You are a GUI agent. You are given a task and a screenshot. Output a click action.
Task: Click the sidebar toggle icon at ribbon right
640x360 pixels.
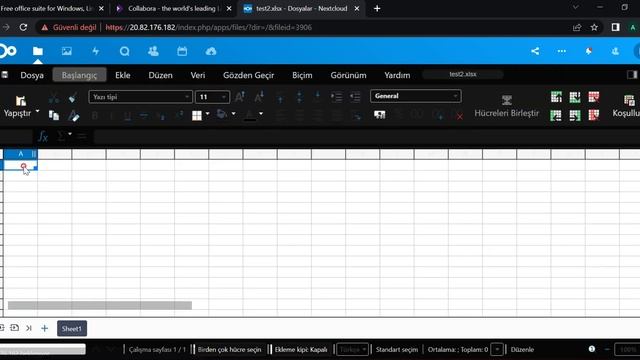(632, 74)
